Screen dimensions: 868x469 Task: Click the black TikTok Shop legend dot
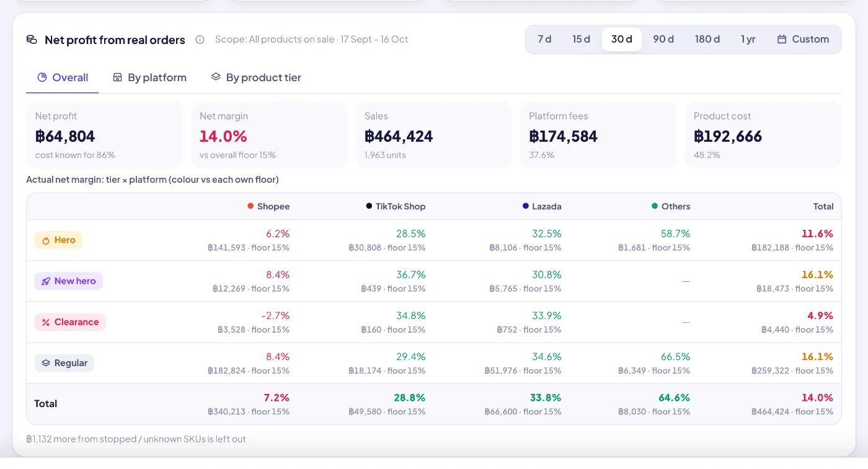(x=369, y=206)
